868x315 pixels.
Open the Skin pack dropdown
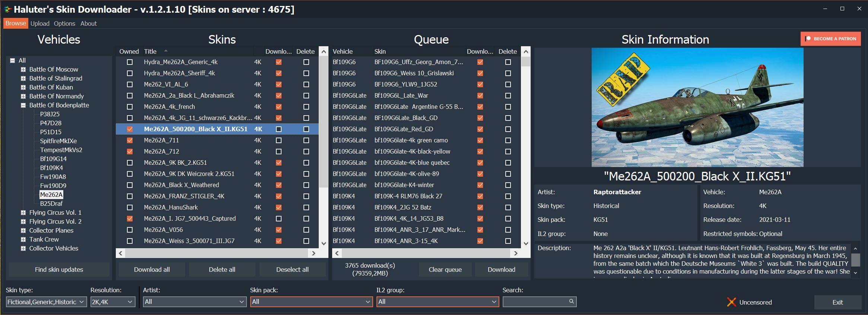(x=311, y=302)
